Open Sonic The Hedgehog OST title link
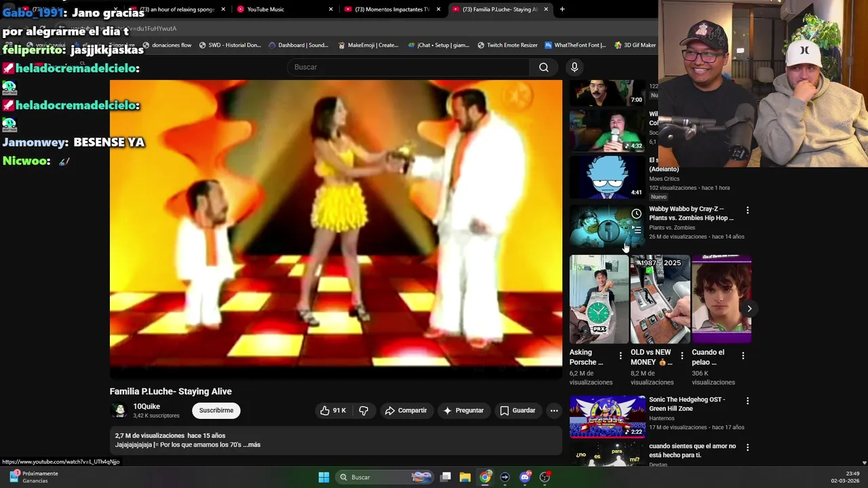The width and height of the screenshot is (868, 488). tap(687, 404)
